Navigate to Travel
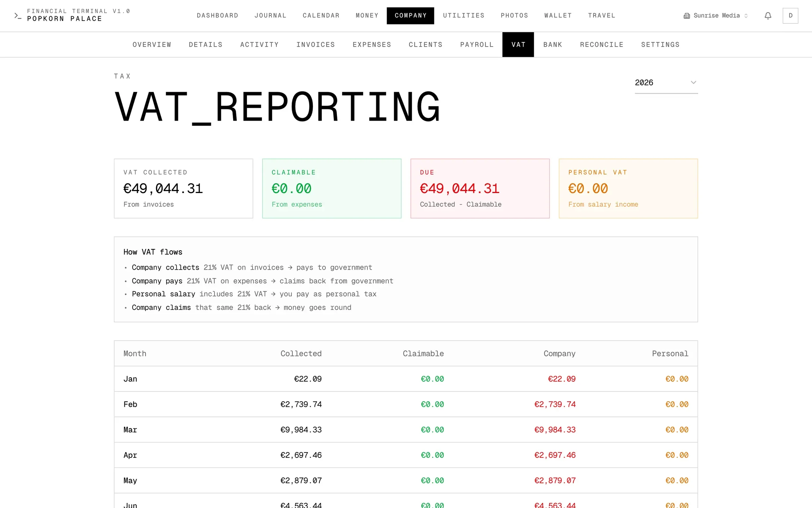 click(602, 16)
